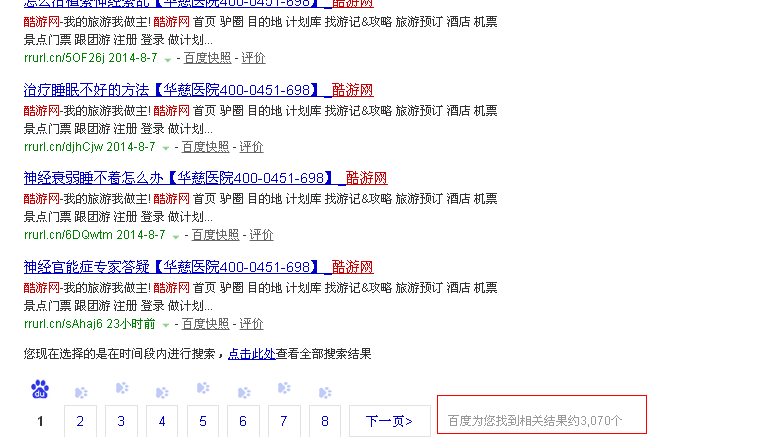Click green URL rrurl.cn/djhCjw
The height and width of the screenshot is (445, 757).
pos(63,147)
